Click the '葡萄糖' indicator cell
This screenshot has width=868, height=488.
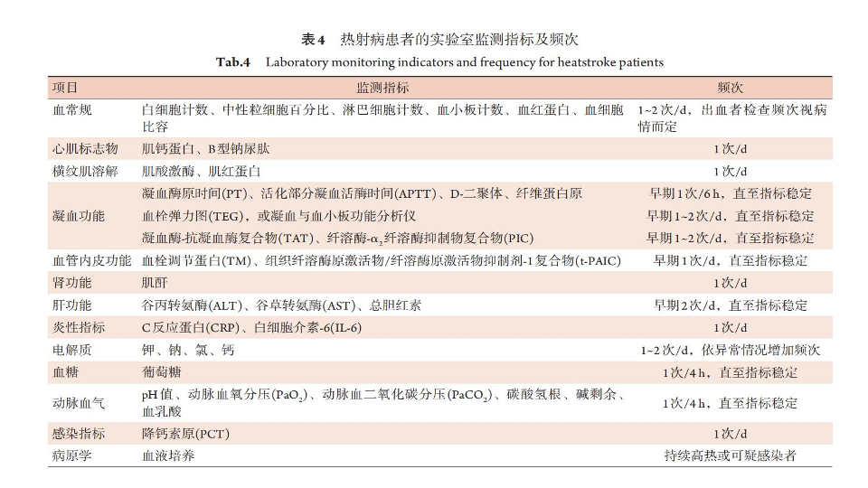(161, 372)
